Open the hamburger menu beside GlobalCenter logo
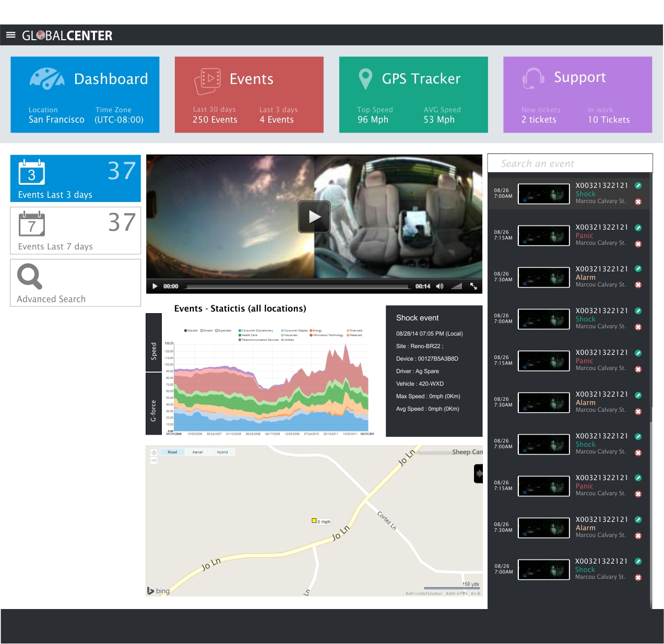The image size is (664, 644). [10, 35]
